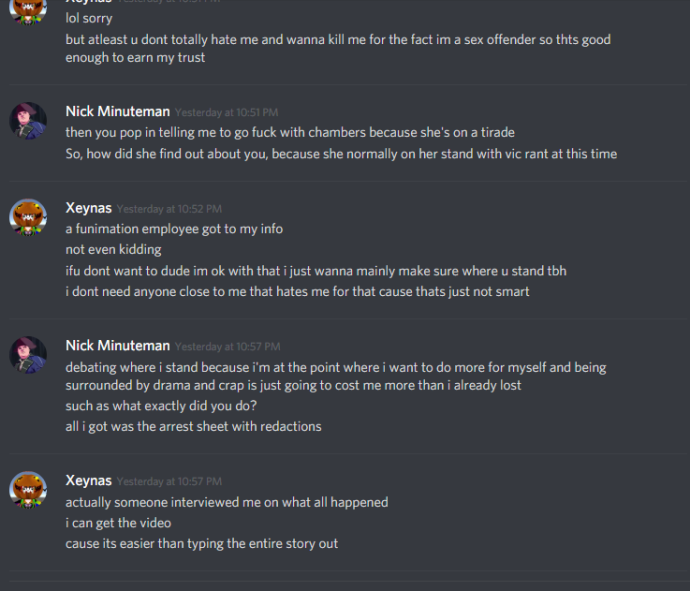Select the Nick Minuteman username at 10:57 PM
This screenshot has width=690, height=591.
pyautogui.click(x=117, y=346)
